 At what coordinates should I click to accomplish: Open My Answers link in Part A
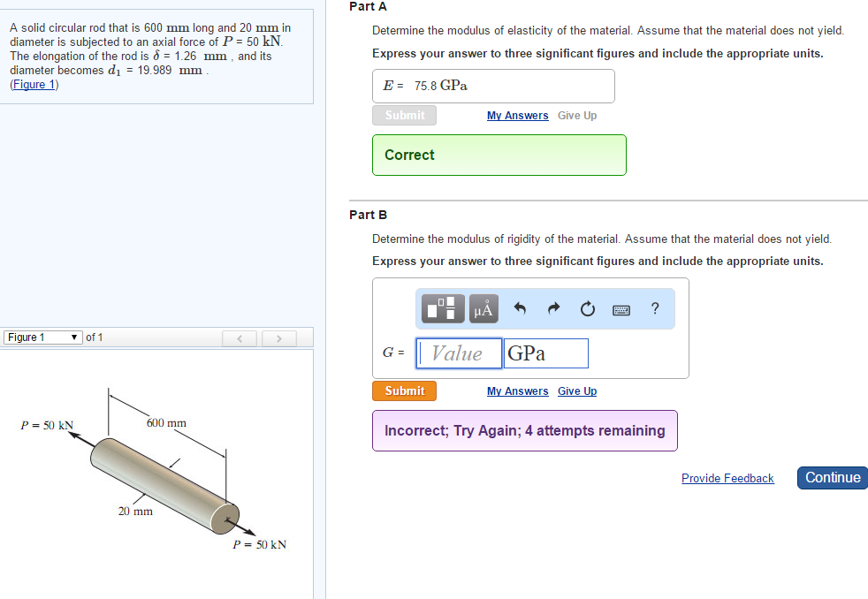point(517,116)
